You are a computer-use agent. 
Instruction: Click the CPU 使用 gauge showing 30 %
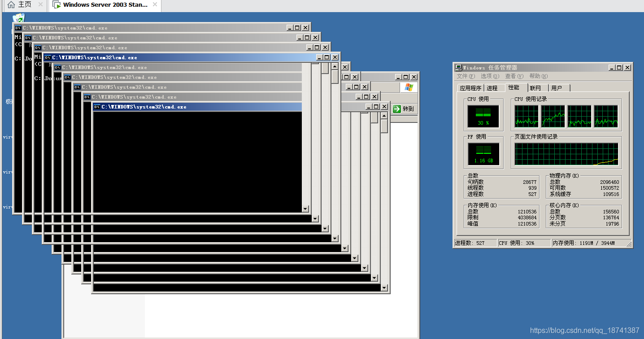coord(483,116)
